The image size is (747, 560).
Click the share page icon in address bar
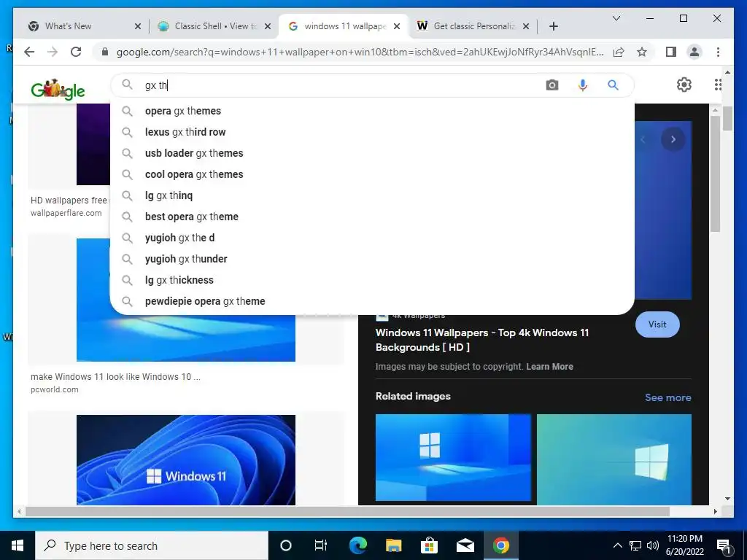click(619, 52)
